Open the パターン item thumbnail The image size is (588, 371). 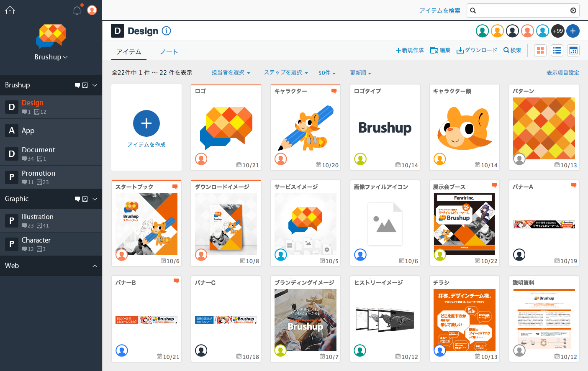click(x=544, y=128)
